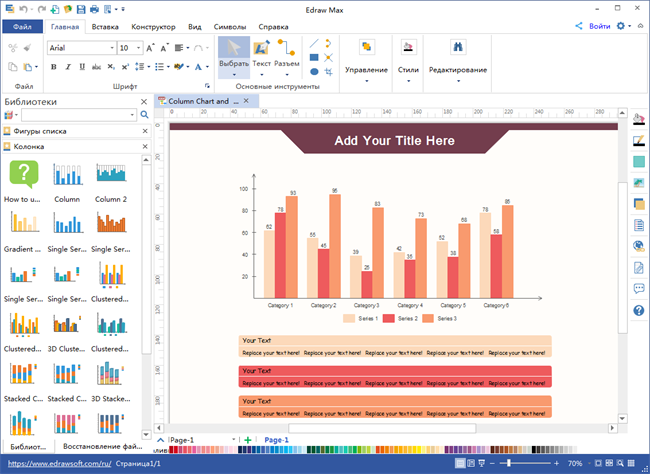650x474 pixels.
Task: Switch to the Справка tab
Action: (x=273, y=27)
